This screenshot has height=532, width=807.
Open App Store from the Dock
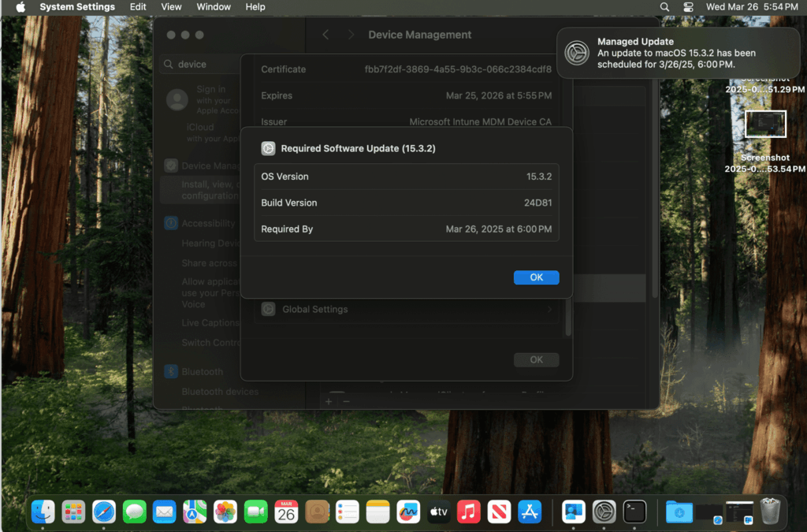[x=530, y=512]
